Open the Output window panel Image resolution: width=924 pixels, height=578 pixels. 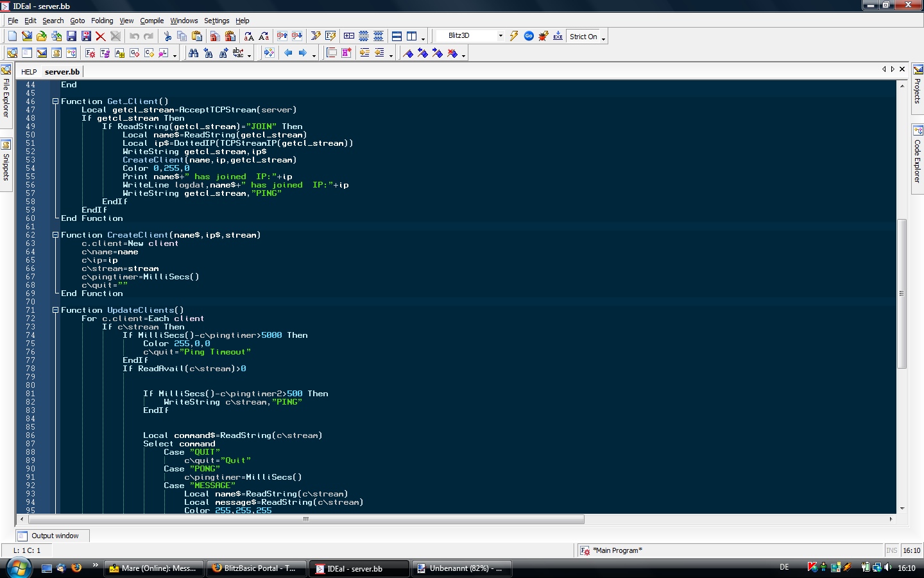pos(54,536)
